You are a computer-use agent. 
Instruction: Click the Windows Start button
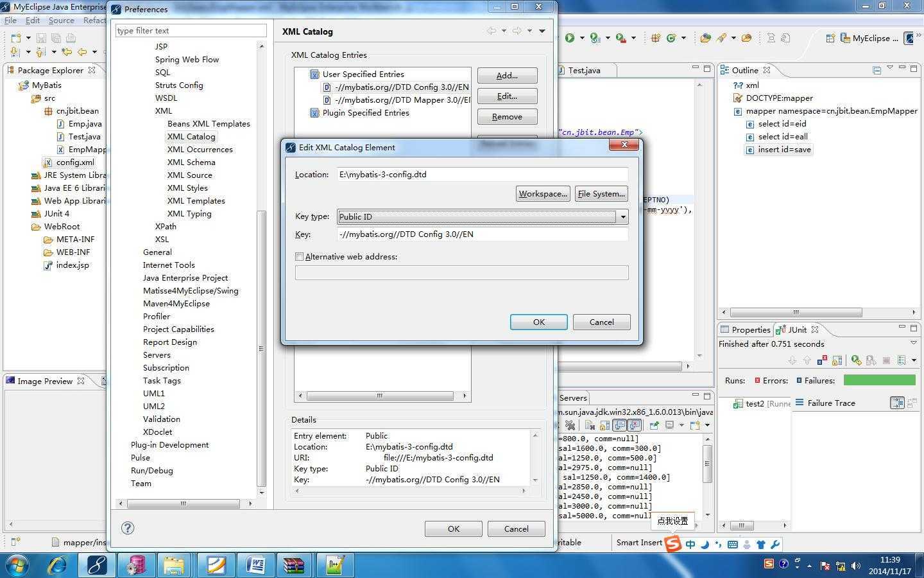[17, 565]
